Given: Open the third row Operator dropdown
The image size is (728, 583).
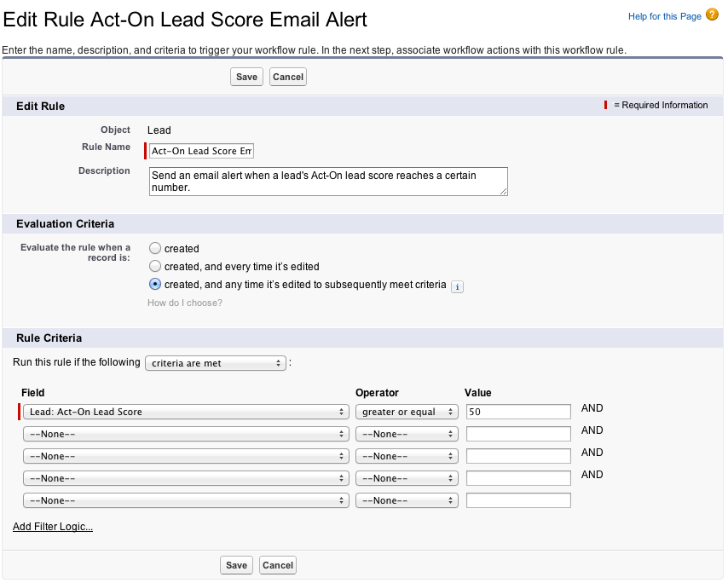Looking at the screenshot, I should coord(407,456).
